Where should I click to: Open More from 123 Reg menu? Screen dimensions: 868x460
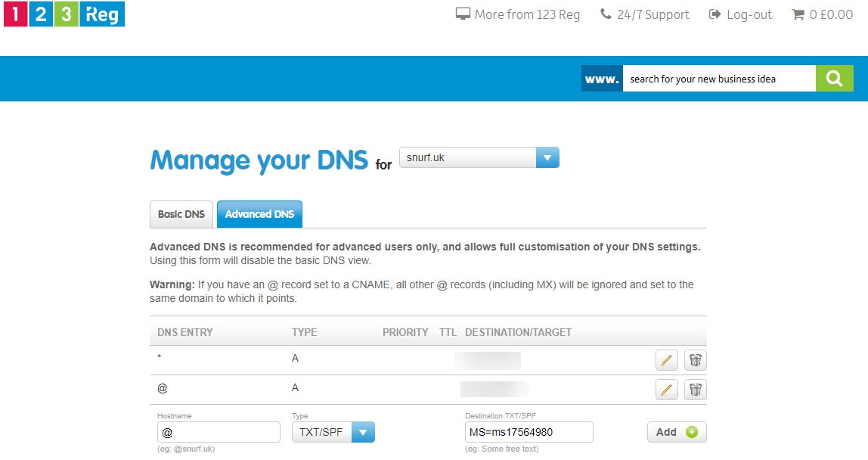pyautogui.click(x=518, y=14)
